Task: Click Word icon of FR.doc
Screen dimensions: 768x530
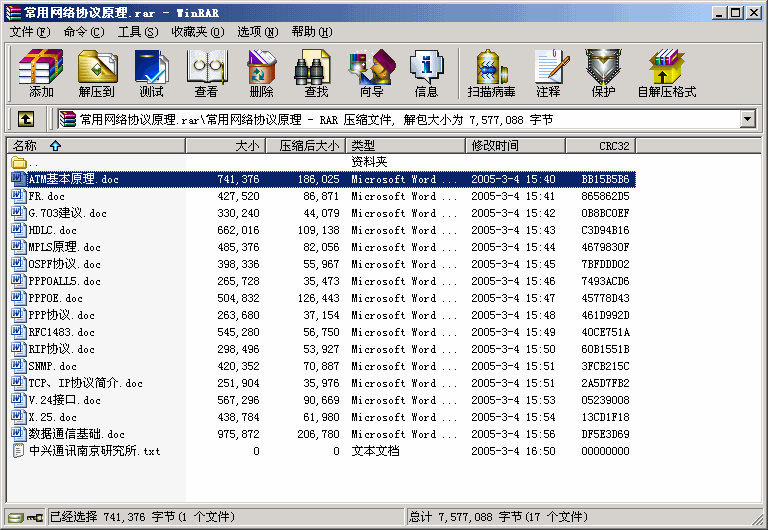Action: pyautogui.click(x=19, y=196)
